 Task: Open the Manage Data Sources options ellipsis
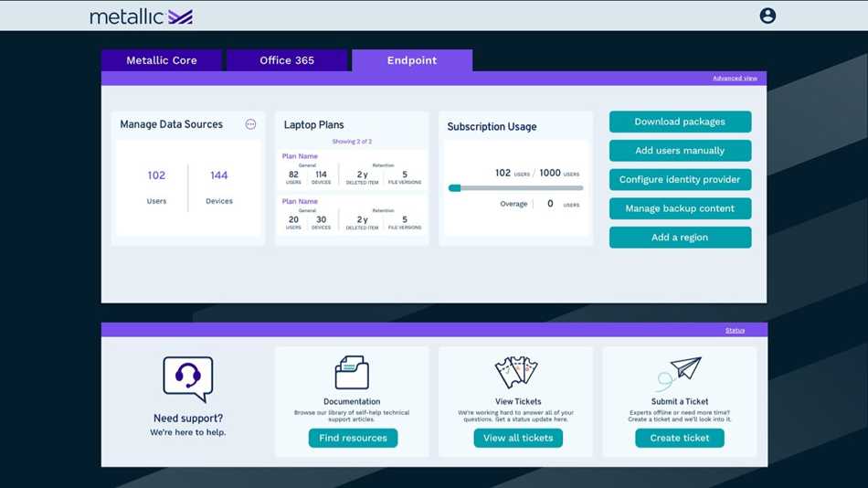[x=250, y=124]
